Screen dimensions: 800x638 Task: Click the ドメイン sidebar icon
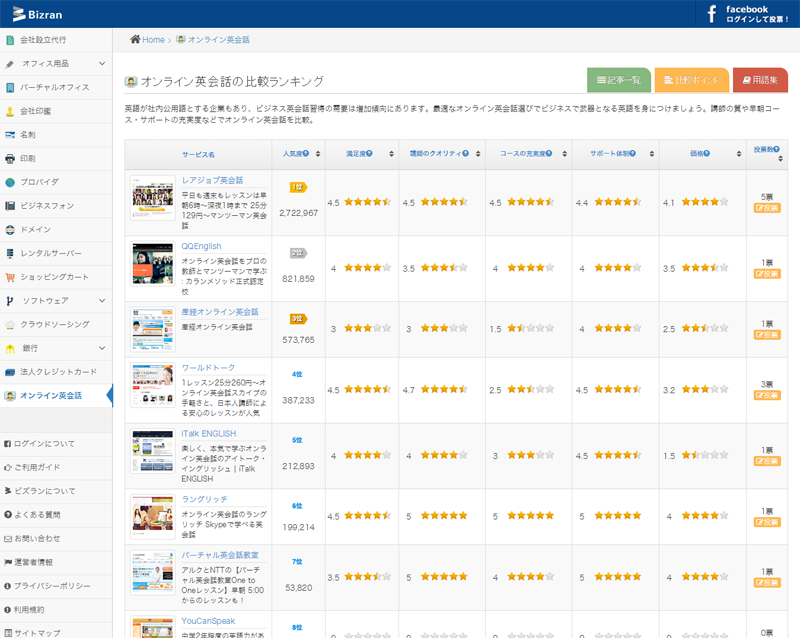point(10,230)
